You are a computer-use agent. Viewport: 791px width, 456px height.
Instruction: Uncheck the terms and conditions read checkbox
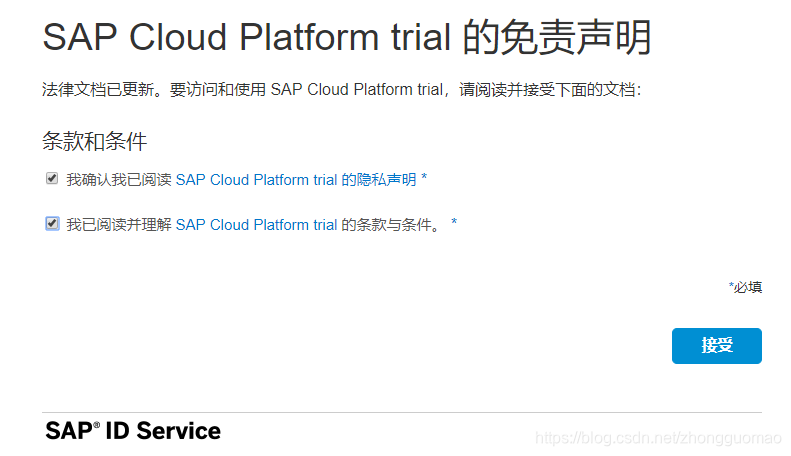52,223
